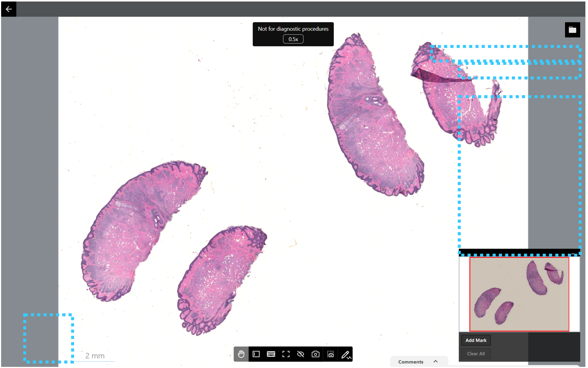The width and height of the screenshot is (588, 368).
Task: Open the Comments tab
Action: (x=411, y=362)
